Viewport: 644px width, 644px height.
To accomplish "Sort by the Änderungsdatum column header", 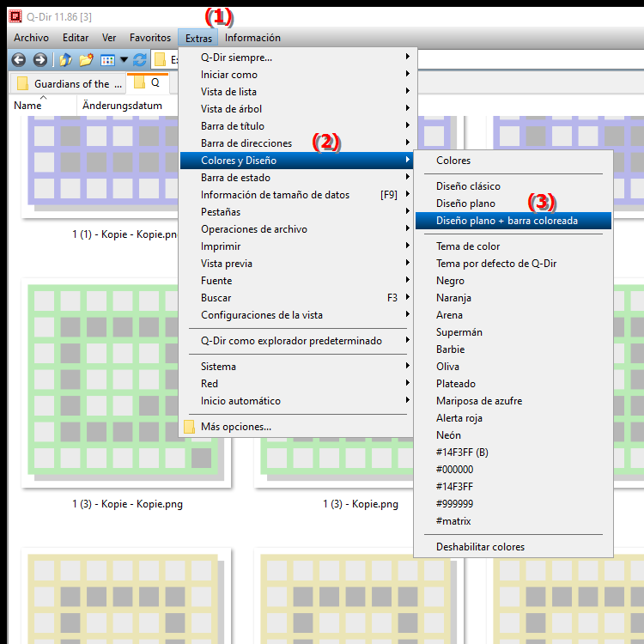I will (122, 106).
